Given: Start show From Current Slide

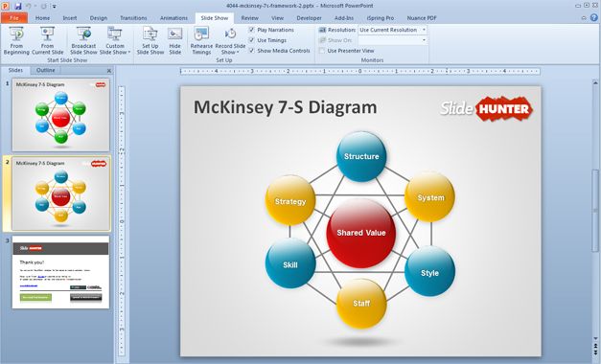Looking at the screenshot, I should [48, 40].
